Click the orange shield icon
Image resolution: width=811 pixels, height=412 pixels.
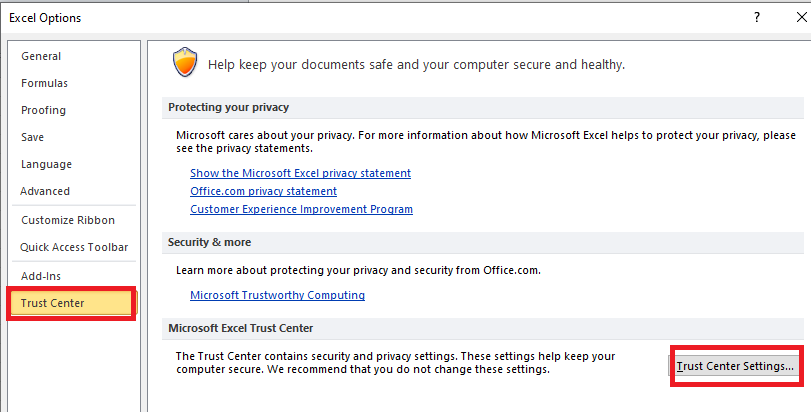coord(184,62)
